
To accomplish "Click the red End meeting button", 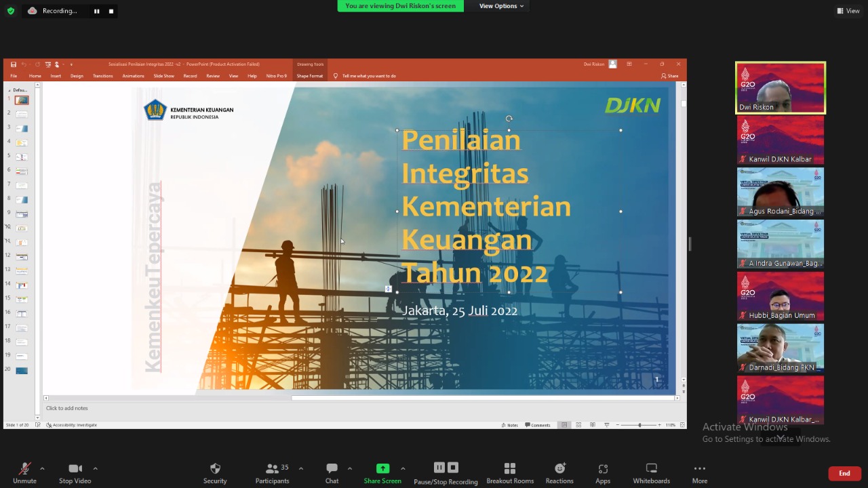I will pyautogui.click(x=844, y=473).
